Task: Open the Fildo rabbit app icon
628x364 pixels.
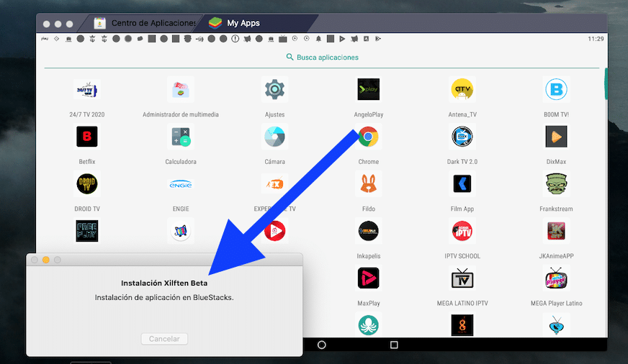Action: pyautogui.click(x=368, y=184)
